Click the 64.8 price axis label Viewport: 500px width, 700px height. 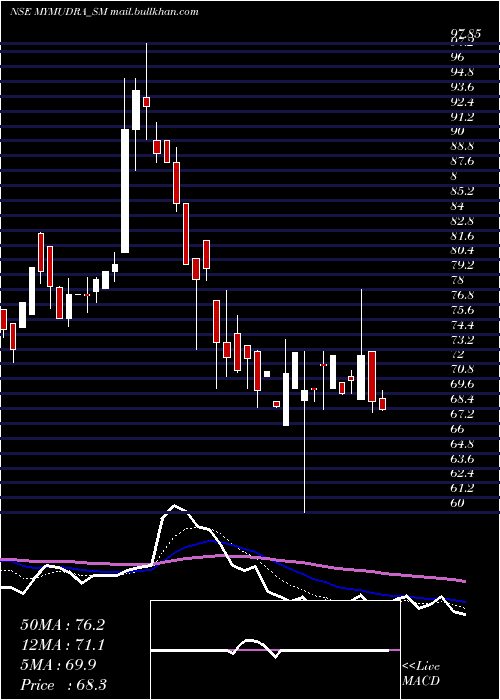[462, 444]
